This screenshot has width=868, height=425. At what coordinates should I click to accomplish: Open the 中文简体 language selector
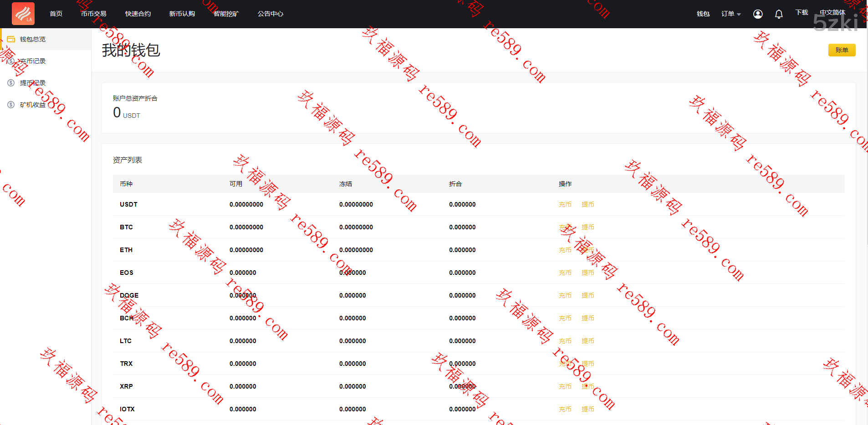pos(832,13)
